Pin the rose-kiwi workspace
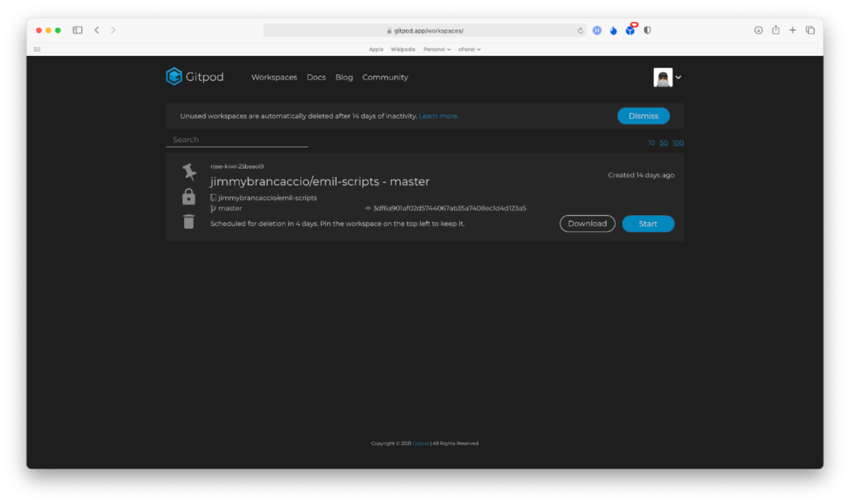This screenshot has width=850, height=504. (189, 172)
